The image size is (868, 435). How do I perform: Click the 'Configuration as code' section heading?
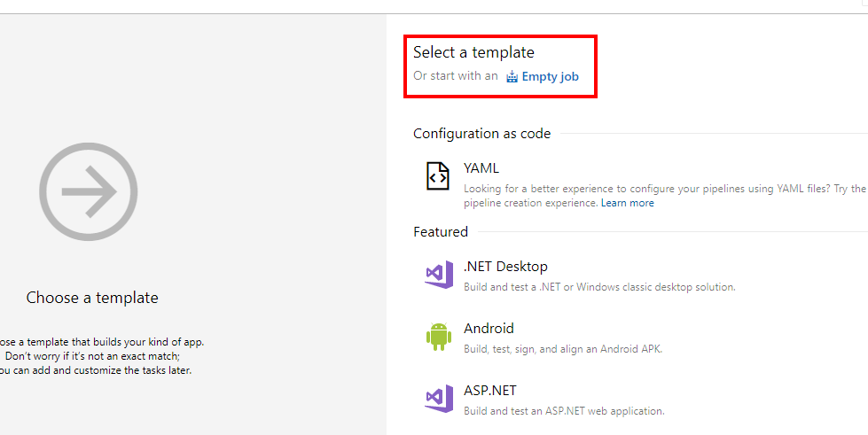481,134
